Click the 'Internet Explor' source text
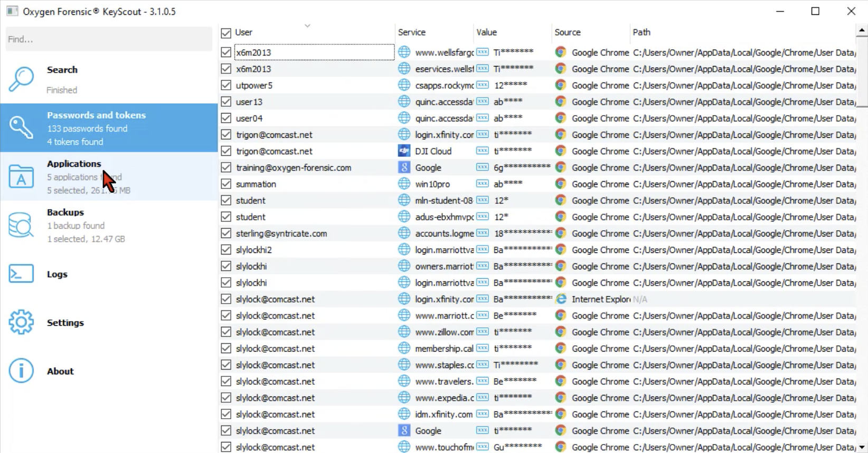 pos(601,299)
